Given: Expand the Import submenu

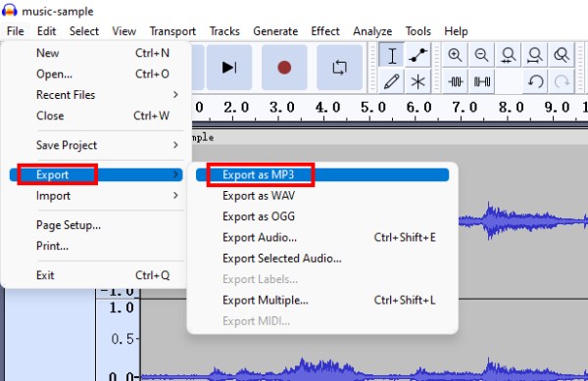Looking at the screenshot, I should pos(96,196).
